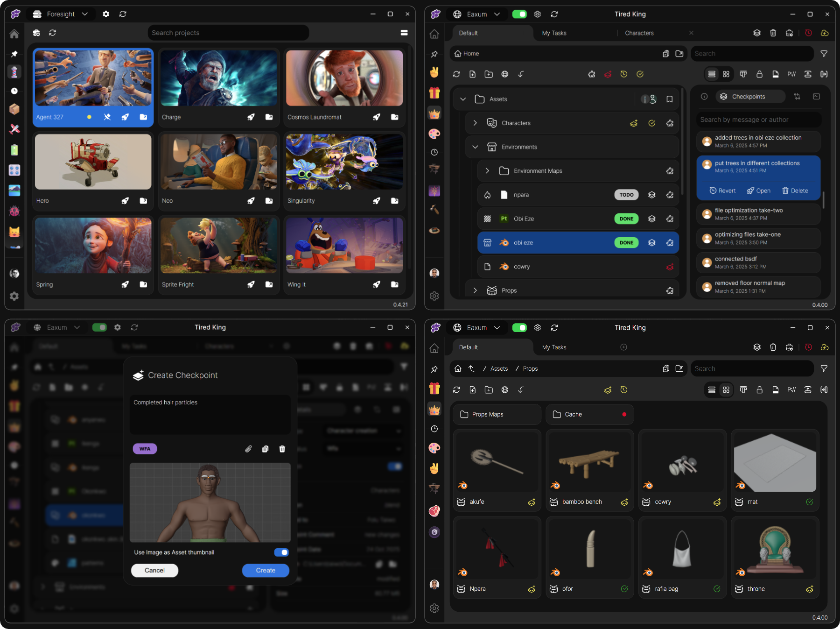Switch to My Tasks tab in top-right window
Screen dimensions: 840x629
pos(554,33)
